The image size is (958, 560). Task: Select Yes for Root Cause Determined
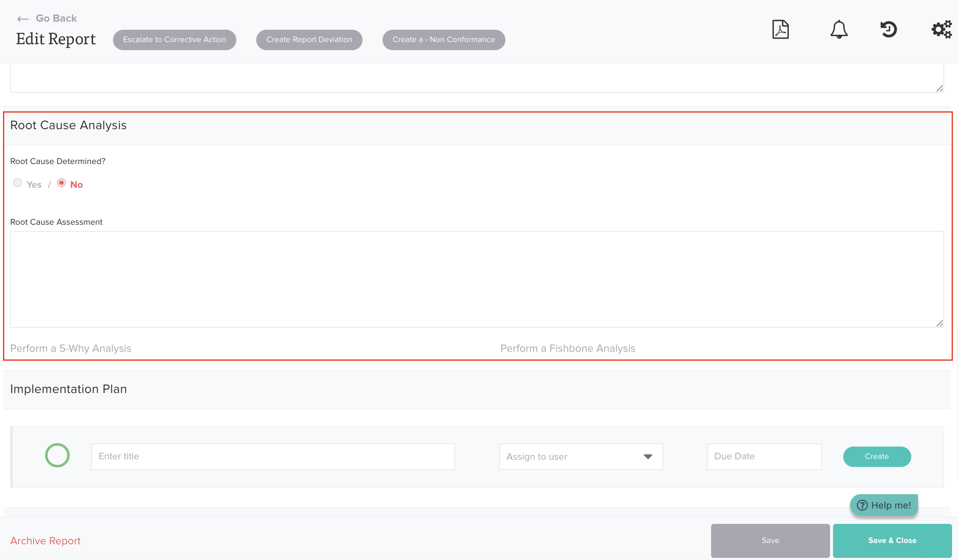tap(17, 183)
